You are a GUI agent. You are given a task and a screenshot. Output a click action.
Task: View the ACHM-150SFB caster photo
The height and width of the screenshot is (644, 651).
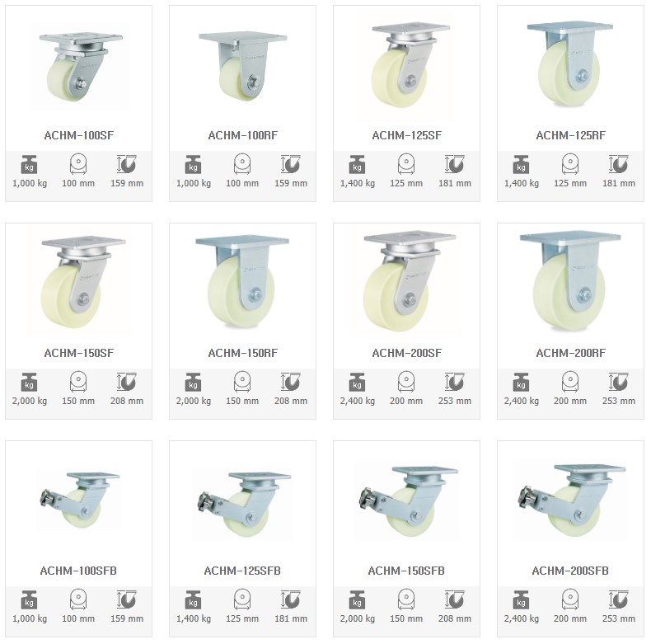[x=407, y=503]
